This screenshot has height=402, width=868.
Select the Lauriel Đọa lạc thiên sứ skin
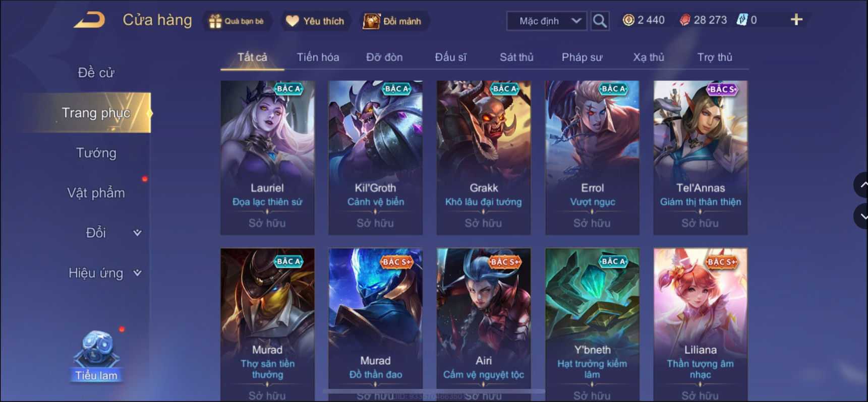[x=267, y=157]
